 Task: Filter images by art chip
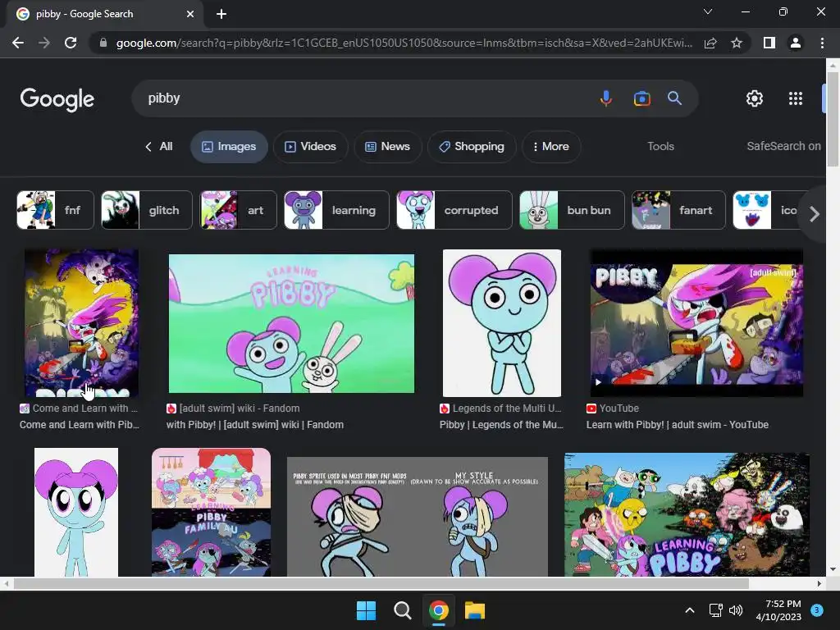pyautogui.click(x=238, y=210)
